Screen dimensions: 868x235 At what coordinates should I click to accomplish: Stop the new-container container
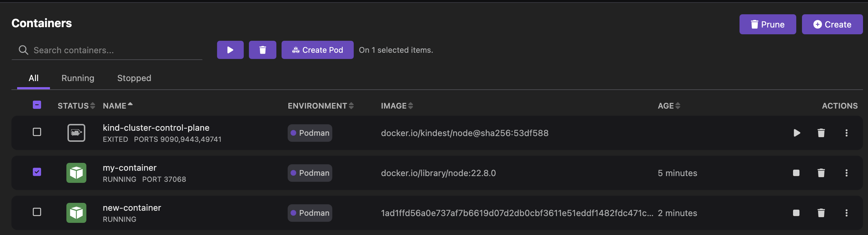point(796,213)
